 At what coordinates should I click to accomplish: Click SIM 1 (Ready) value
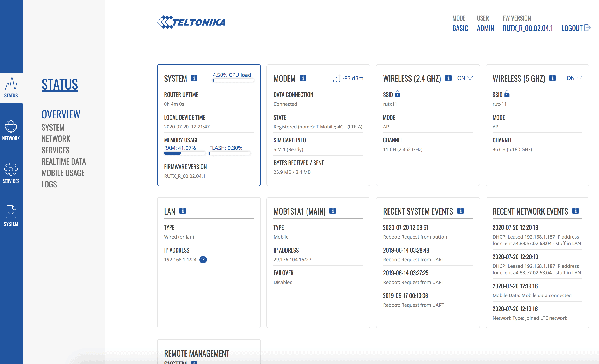(288, 149)
